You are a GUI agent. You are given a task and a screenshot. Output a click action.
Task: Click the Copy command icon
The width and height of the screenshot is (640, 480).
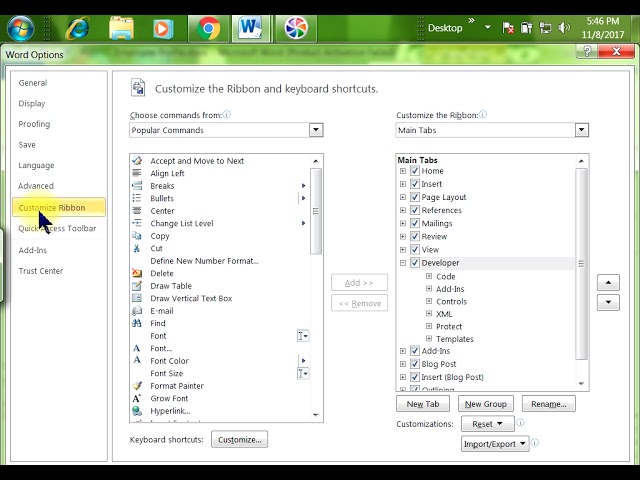[x=137, y=236]
